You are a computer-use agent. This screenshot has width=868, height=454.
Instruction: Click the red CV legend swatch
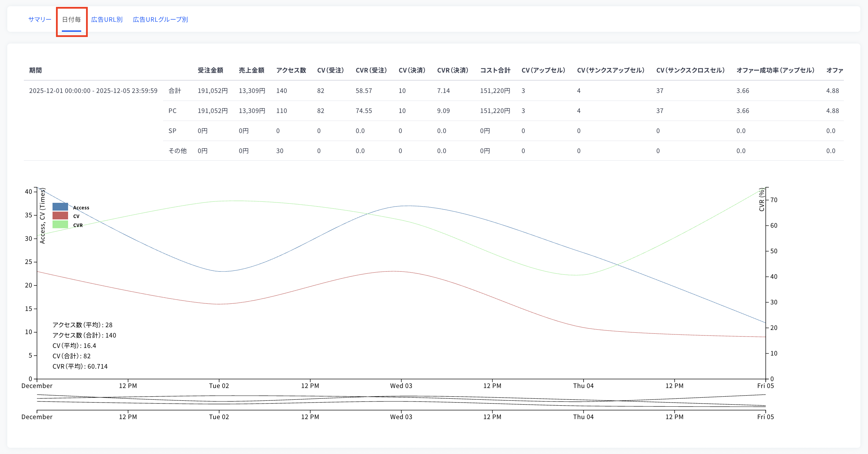(60, 216)
